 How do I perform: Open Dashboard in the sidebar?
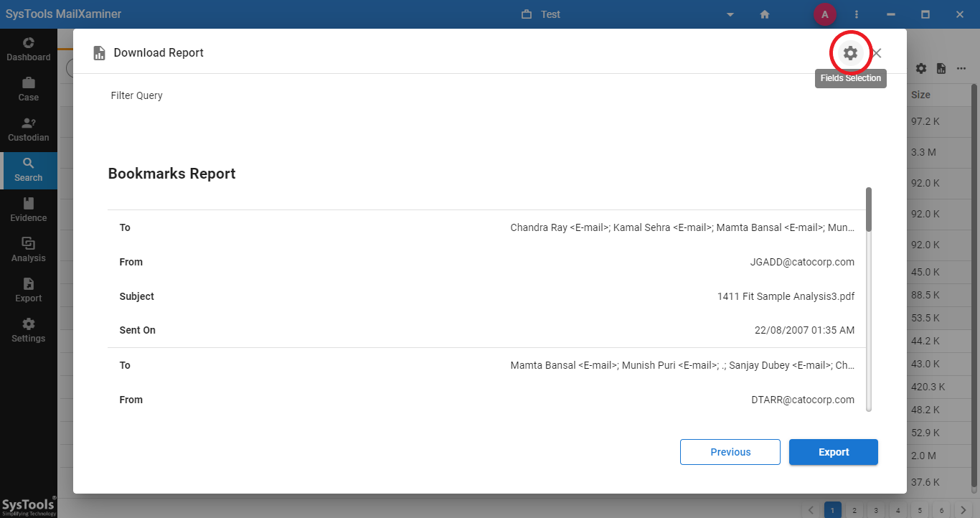coord(29,49)
